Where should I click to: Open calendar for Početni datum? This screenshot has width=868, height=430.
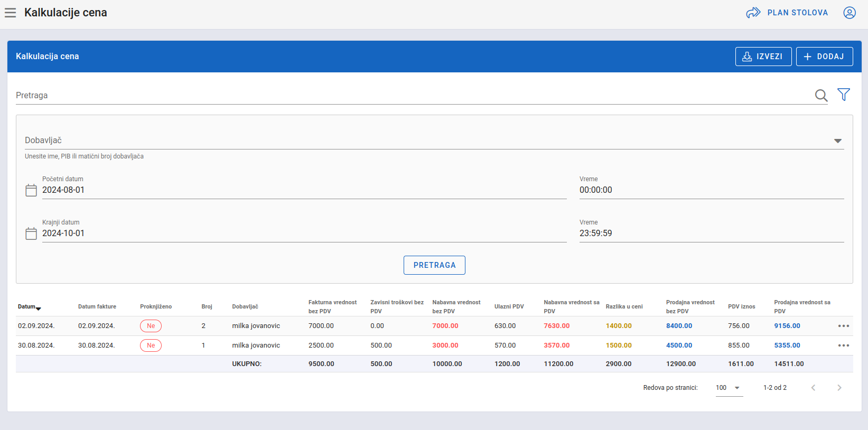click(x=31, y=190)
